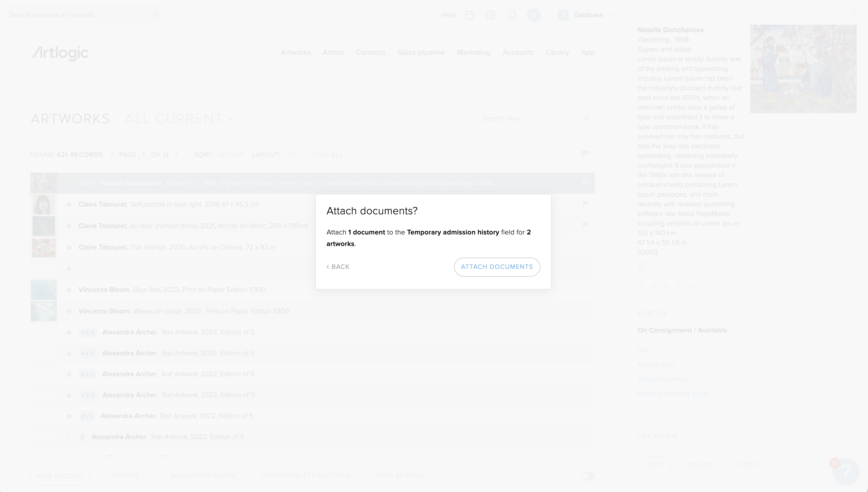This screenshot has height=492, width=868.
Task: Open the calendar icon in header
Action: click(469, 15)
